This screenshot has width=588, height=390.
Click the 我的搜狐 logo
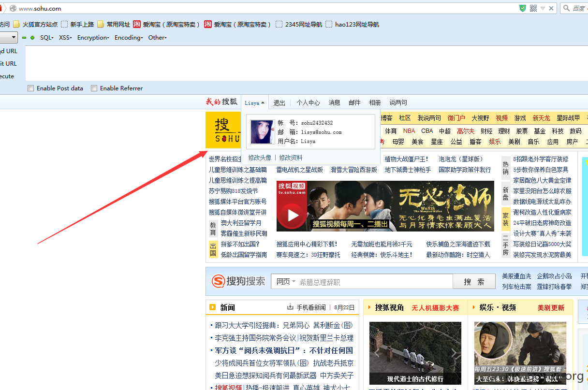click(222, 102)
